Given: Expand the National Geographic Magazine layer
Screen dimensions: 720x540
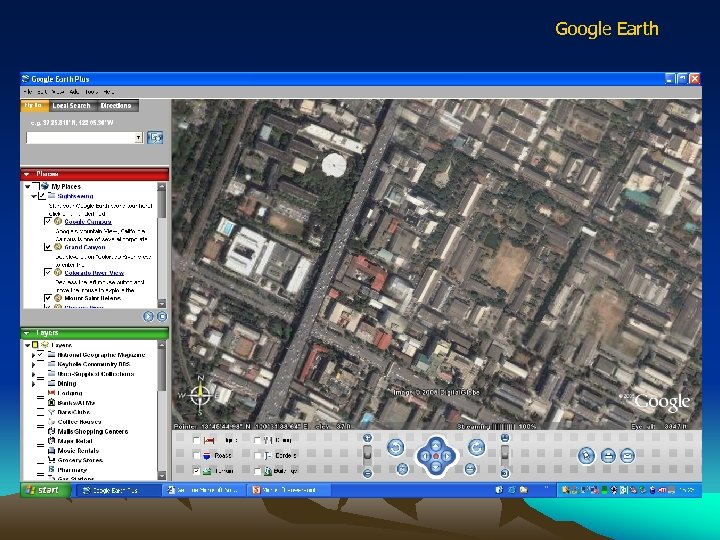Looking at the screenshot, I should 33,355.
